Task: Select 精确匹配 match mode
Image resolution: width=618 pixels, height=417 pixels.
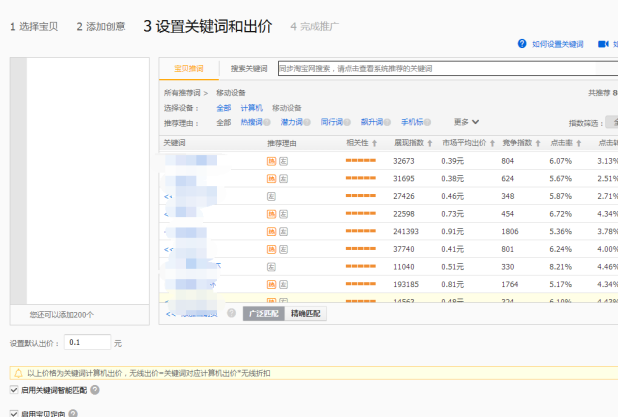Action: [x=305, y=313]
